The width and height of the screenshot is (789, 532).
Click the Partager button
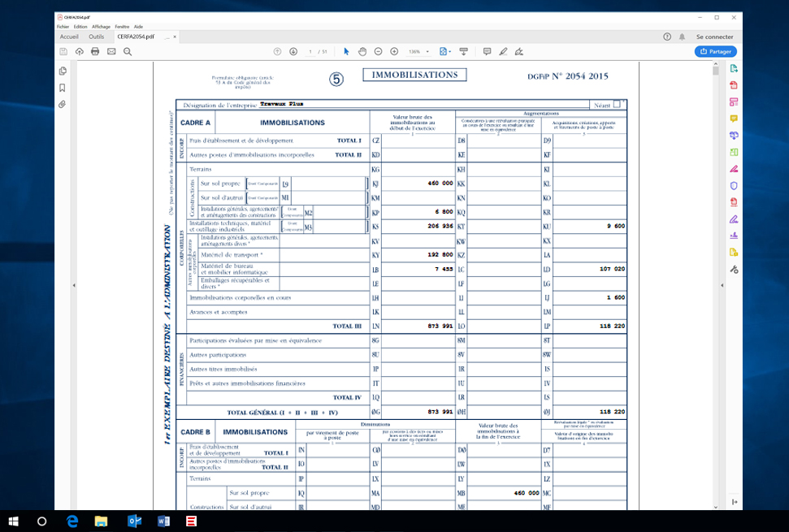click(715, 51)
